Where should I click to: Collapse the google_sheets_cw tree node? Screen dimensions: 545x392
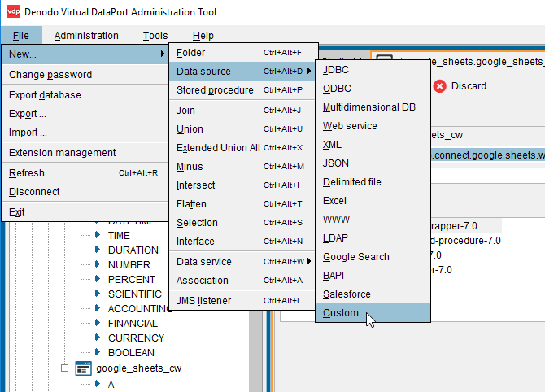[64, 368]
